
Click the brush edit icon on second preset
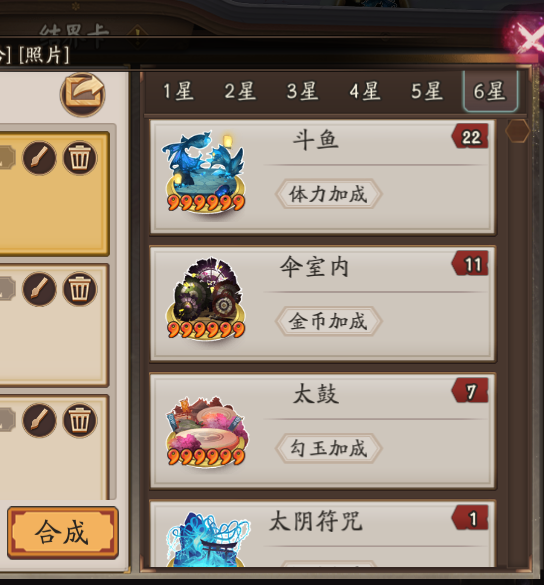(x=39, y=289)
